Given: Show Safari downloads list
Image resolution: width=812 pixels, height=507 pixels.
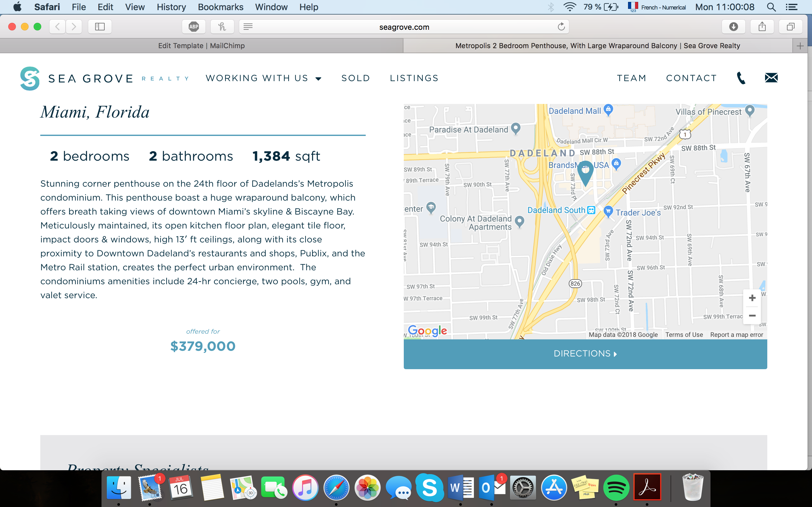Looking at the screenshot, I should click(x=733, y=27).
